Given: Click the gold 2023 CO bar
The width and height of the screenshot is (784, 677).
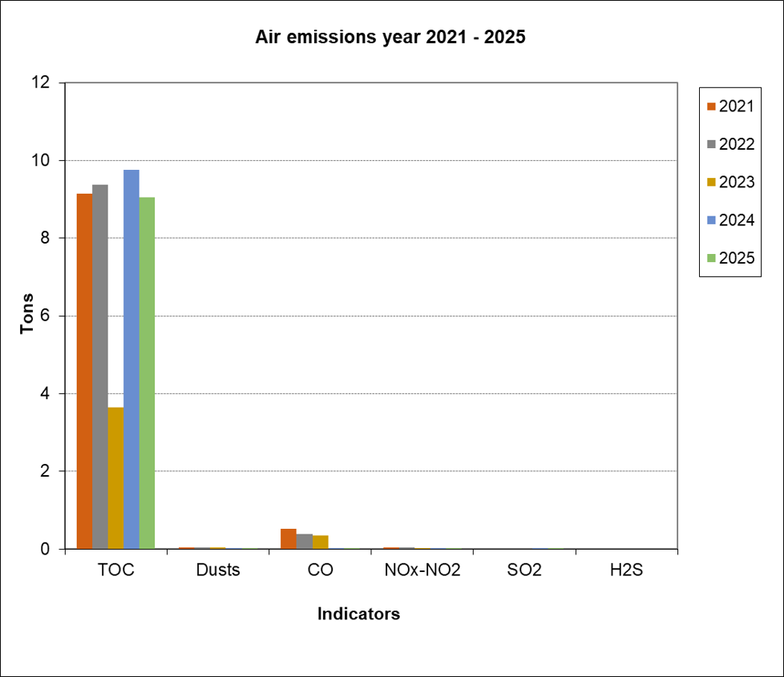Looking at the screenshot, I should click(320, 542).
